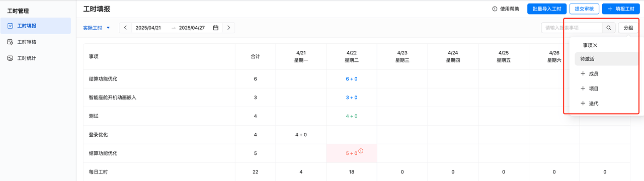
Task: Click the red warning icon on 5 + 0
Action: point(361,151)
